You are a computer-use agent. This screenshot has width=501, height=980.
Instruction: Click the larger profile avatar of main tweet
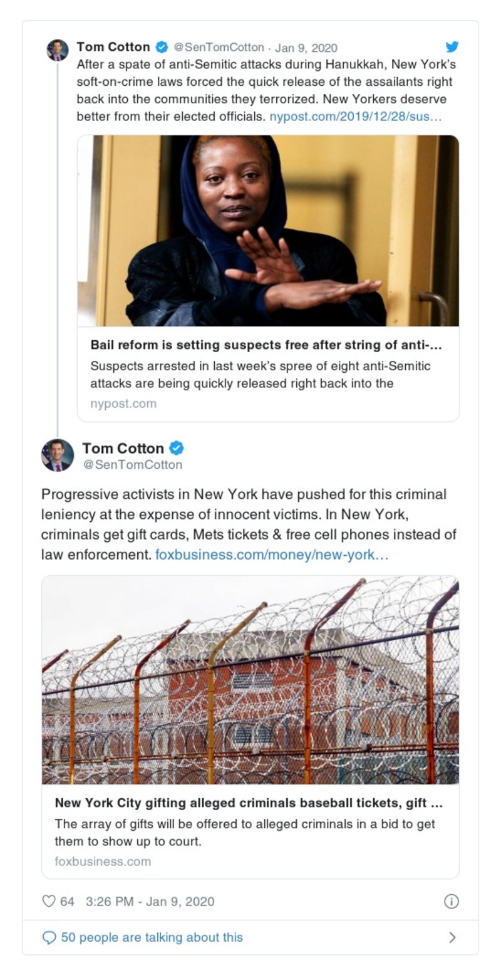pyautogui.click(x=58, y=455)
